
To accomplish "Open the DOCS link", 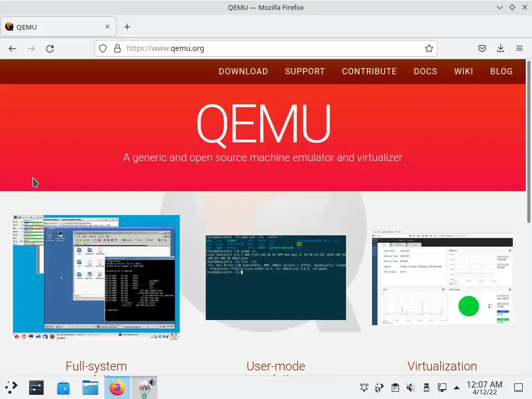I will click(x=425, y=71).
